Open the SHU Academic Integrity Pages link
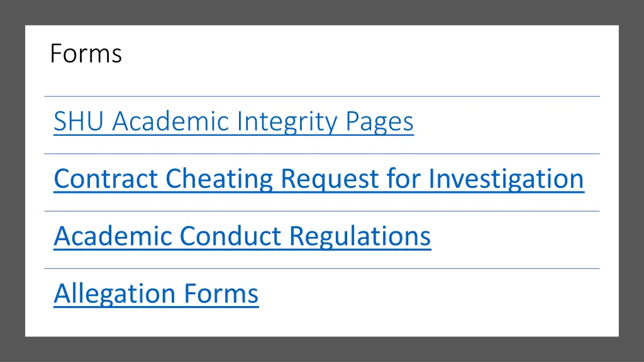This screenshot has height=362, width=644. [x=233, y=121]
